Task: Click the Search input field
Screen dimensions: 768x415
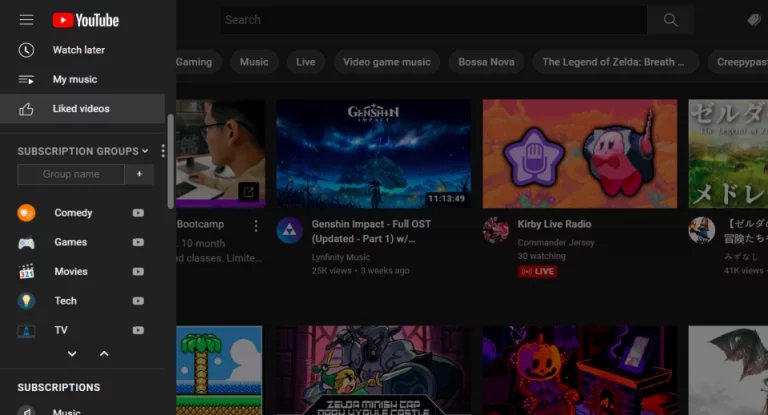Action: [x=434, y=20]
